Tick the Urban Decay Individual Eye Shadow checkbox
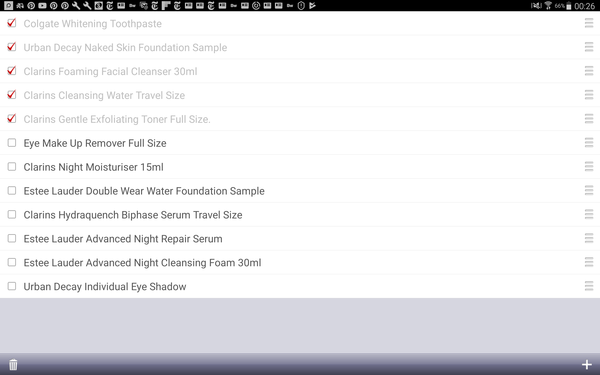The height and width of the screenshot is (375, 600). (12, 286)
